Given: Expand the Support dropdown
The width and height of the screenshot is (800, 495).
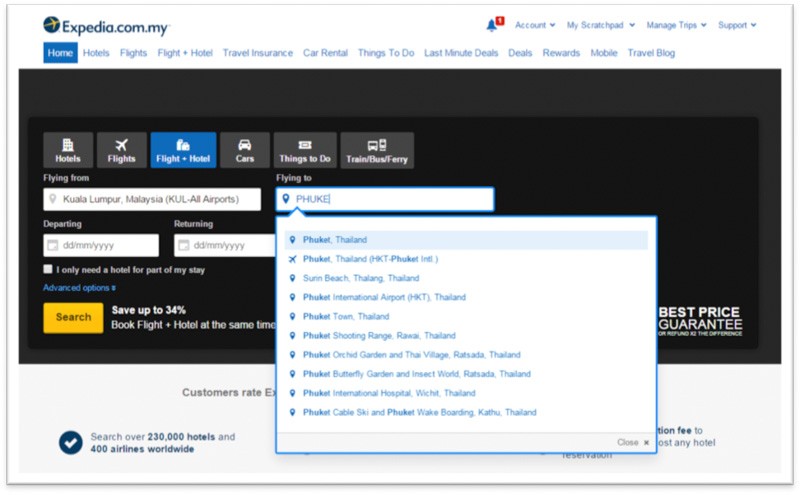Looking at the screenshot, I should (737, 25).
